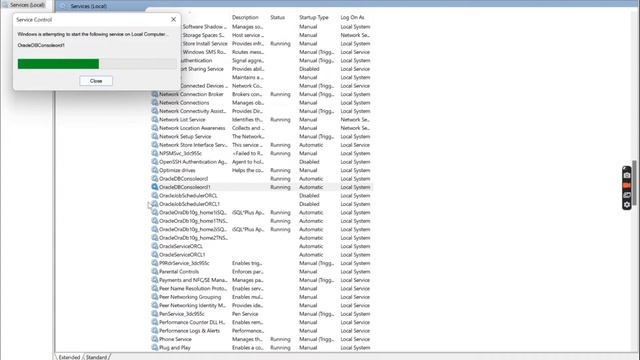Click the service icon next to OracleJobSchedulerORCL1
The width and height of the screenshot is (640, 360).
click(x=155, y=204)
